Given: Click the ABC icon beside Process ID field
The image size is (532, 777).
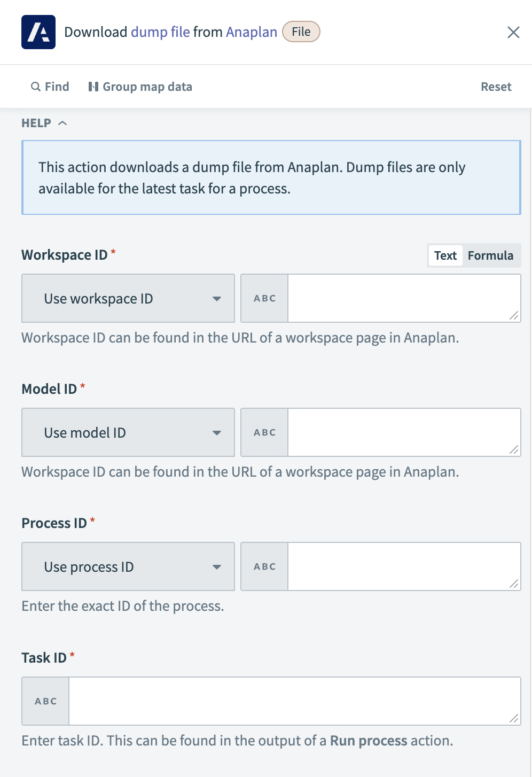Looking at the screenshot, I should (x=264, y=566).
